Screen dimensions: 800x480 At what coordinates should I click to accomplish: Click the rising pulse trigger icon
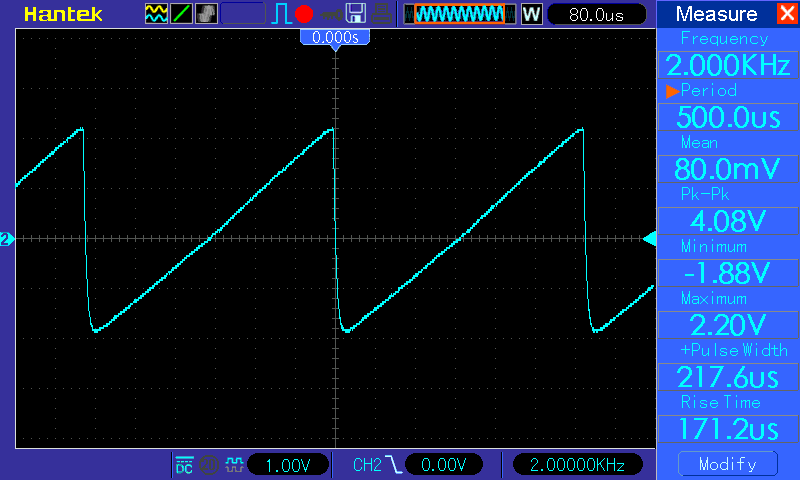tap(281, 14)
